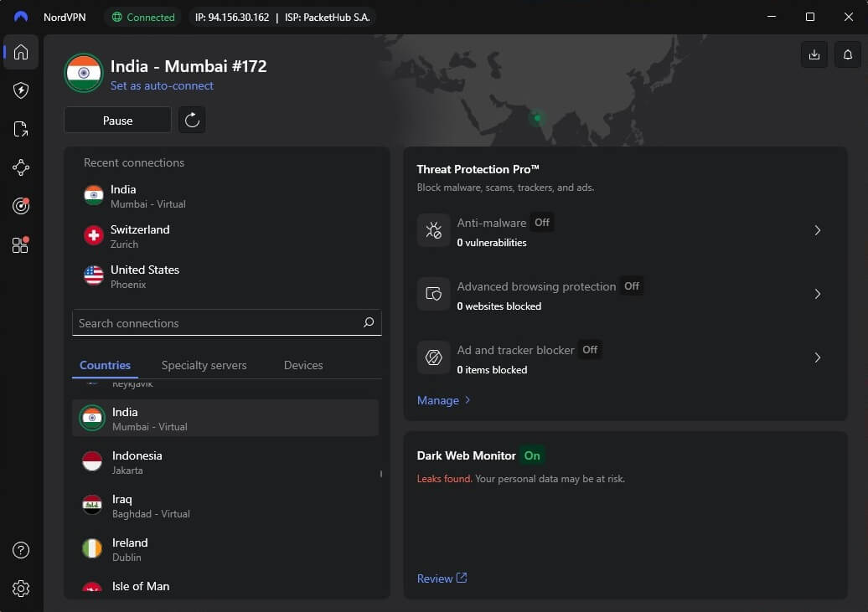Screen dimensions: 868x612
Task: Click the Advanced browsing protection icon
Action: 433,294
